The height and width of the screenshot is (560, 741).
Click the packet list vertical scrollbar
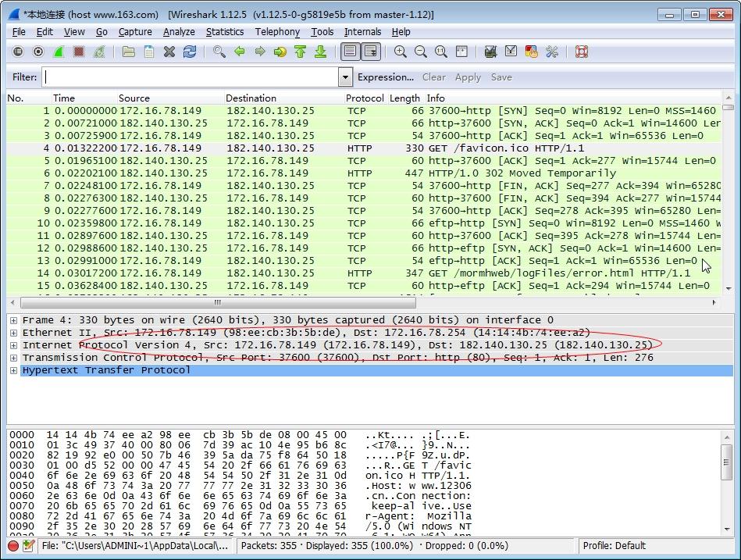tap(729, 193)
